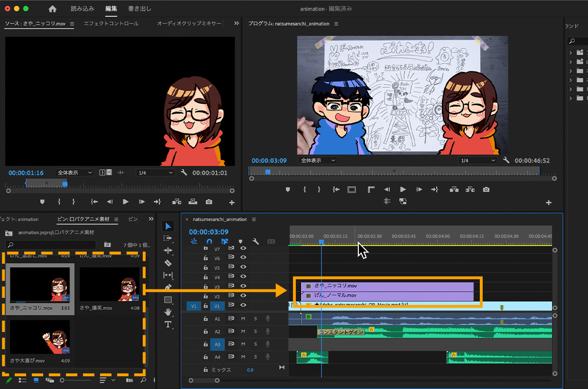Select the Razor tool
Image resolution: width=588 pixels, height=389 pixels.
click(168, 263)
